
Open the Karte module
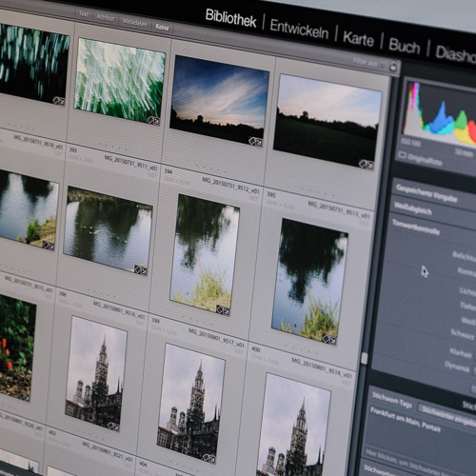tap(358, 39)
